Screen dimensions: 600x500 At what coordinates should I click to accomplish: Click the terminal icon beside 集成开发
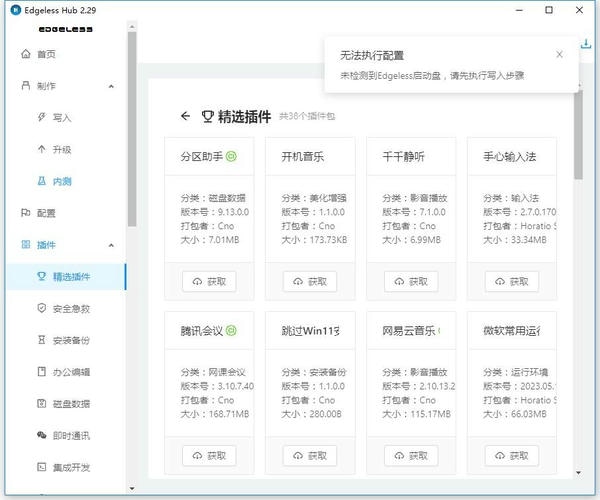(x=41, y=467)
